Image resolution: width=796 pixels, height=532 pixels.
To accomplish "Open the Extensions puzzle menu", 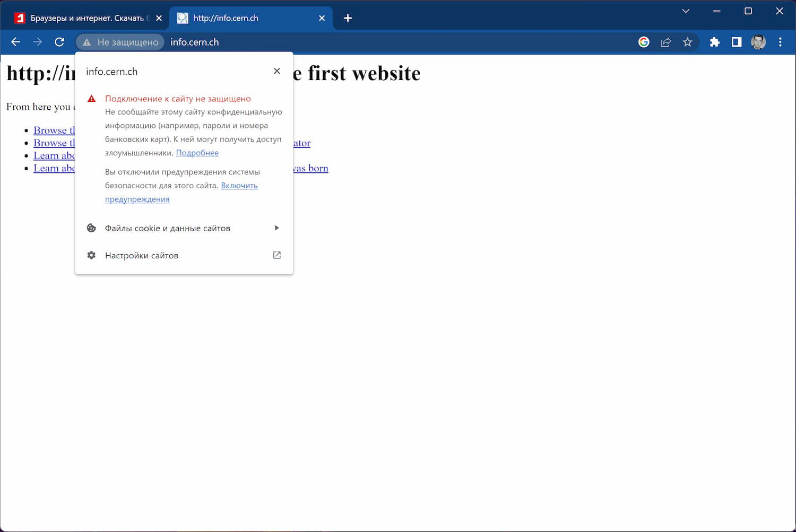I will (x=715, y=42).
